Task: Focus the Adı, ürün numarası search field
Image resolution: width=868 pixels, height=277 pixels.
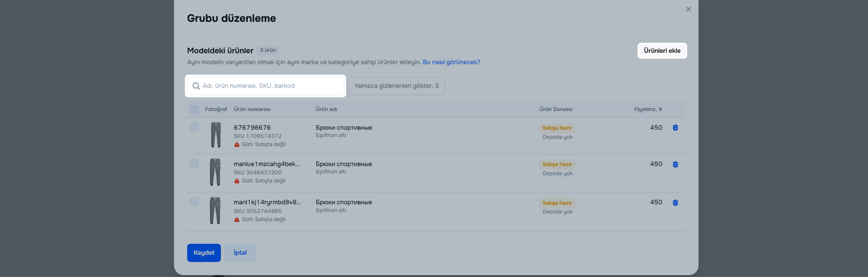Action: click(270, 86)
